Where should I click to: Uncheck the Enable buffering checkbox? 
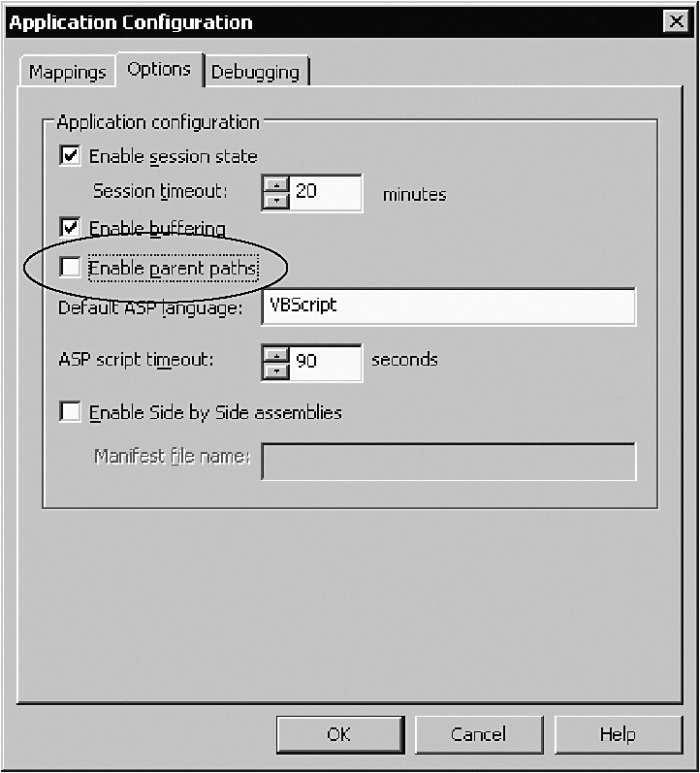pyautogui.click(x=70, y=228)
